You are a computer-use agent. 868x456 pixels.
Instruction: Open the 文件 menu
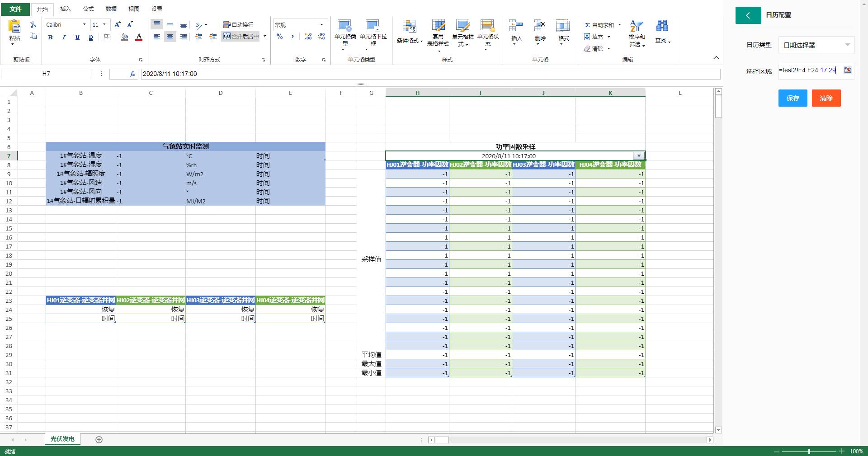tap(15, 9)
